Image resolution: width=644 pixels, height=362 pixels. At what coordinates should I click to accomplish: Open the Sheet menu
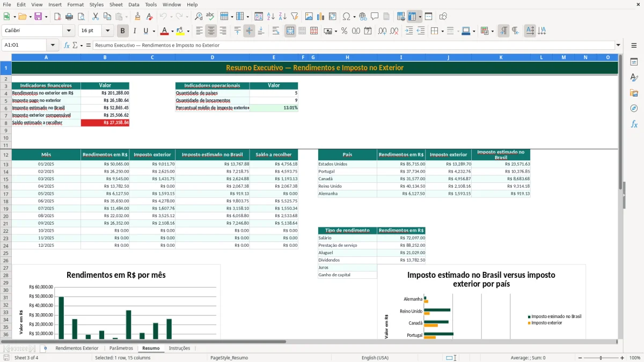[x=116, y=4]
